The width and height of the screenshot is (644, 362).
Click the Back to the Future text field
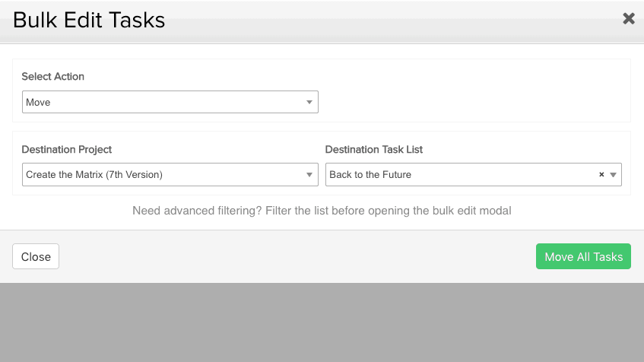[474, 175]
